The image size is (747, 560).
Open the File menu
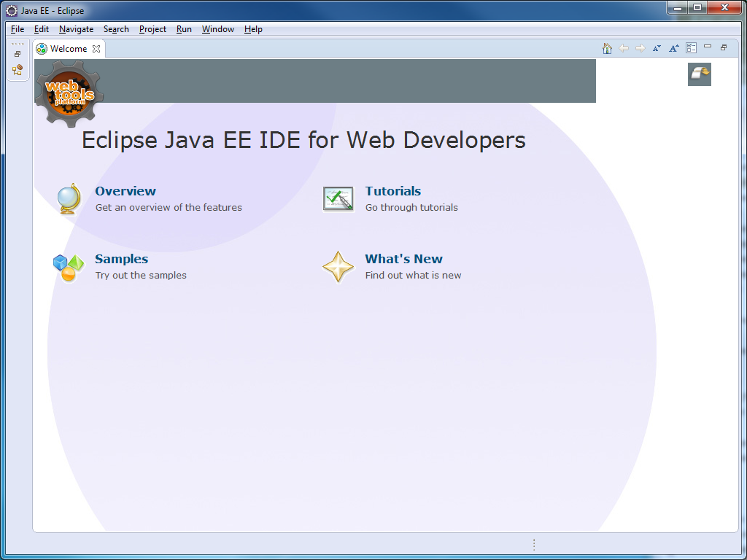pos(18,29)
